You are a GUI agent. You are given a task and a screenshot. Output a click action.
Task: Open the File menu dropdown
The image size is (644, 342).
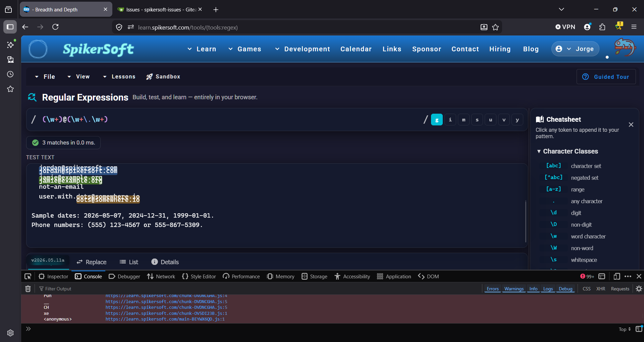[x=45, y=77]
